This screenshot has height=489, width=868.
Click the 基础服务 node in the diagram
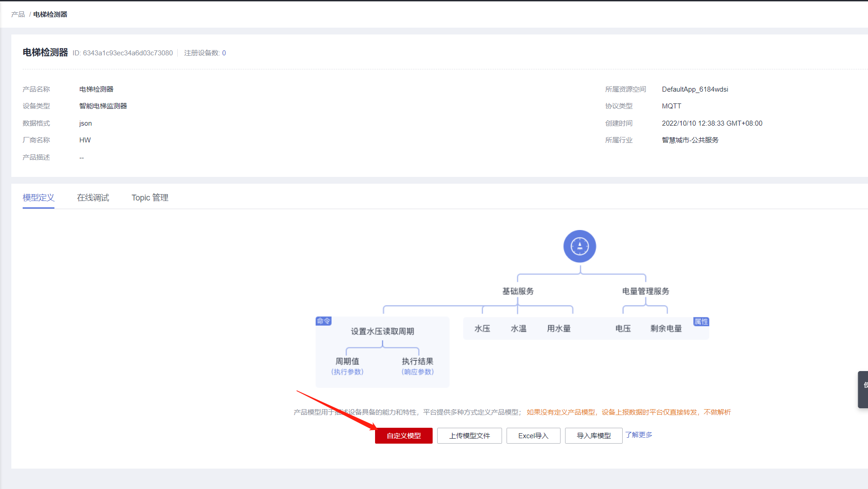pyautogui.click(x=518, y=291)
